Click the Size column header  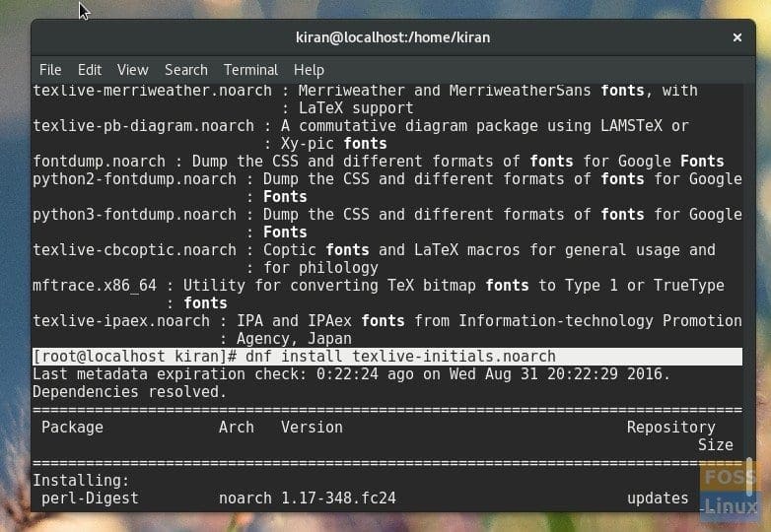(716, 445)
